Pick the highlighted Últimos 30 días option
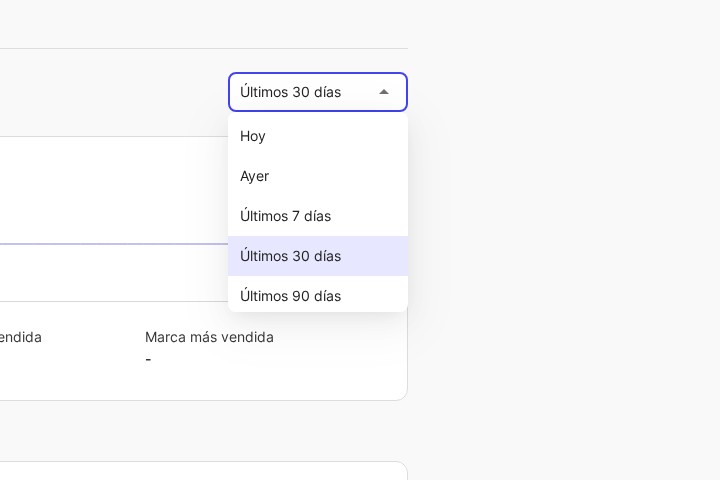 (318, 256)
